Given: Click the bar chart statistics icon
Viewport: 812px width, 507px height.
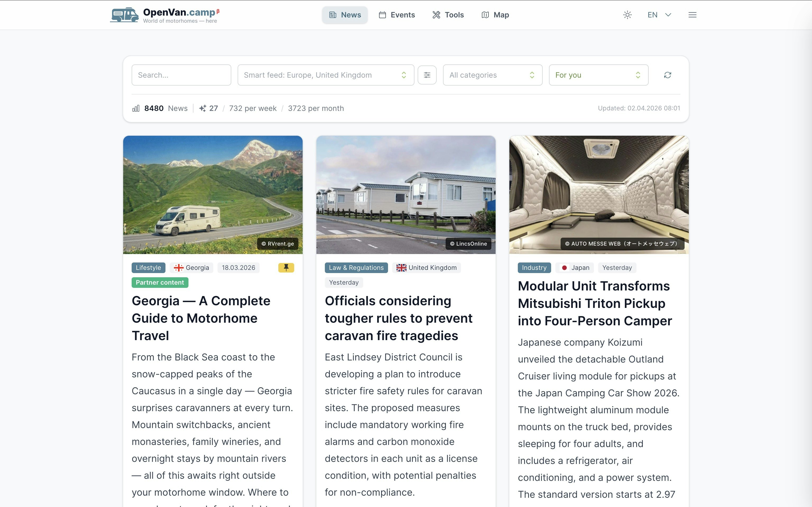Looking at the screenshot, I should [136, 108].
